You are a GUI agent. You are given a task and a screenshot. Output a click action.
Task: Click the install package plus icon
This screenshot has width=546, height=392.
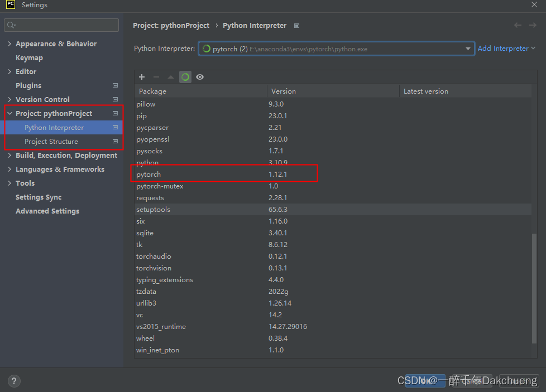pyautogui.click(x=142, y=77)
